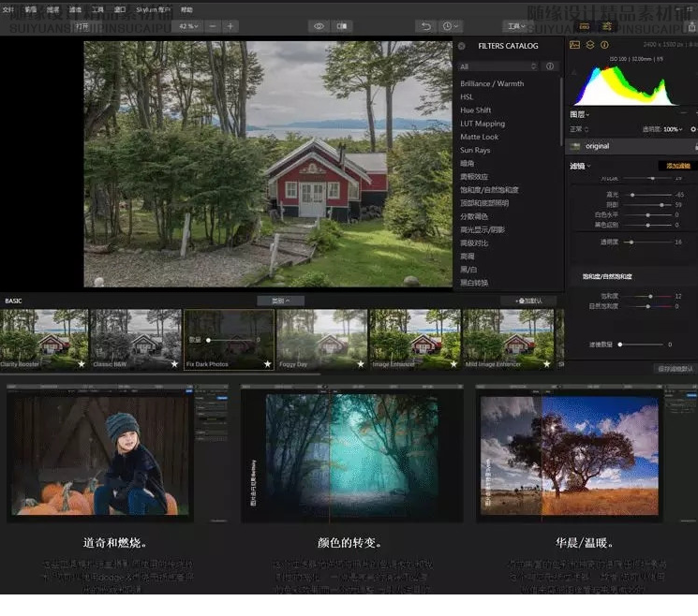Image resolution: width=698 pixels, height=616 pixels.
Task: Adjust the 白色水平 whites slider
Action: pyautogui.click(x=647, y=215)
